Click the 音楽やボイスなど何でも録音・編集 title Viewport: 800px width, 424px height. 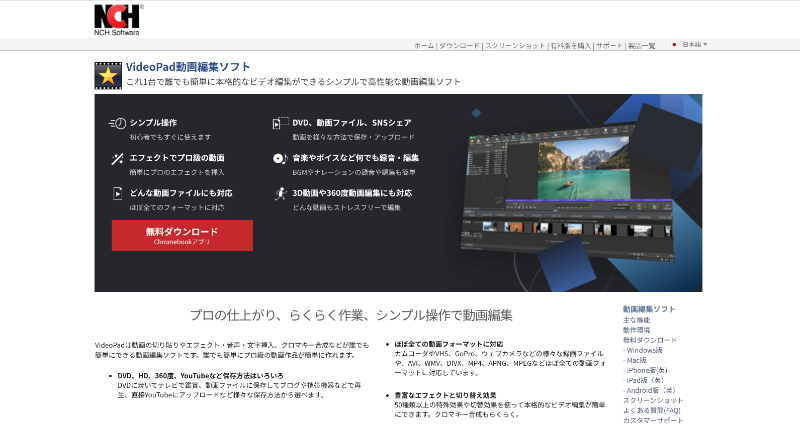click(356, 158)
